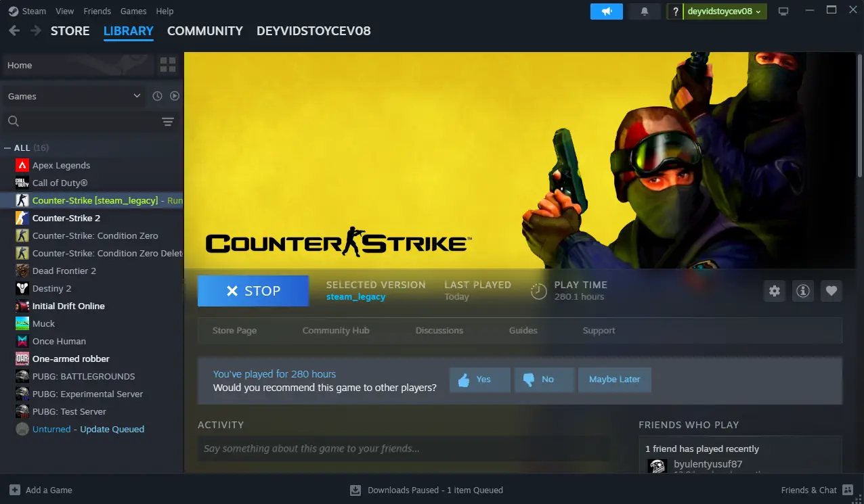Add Counter-Strike to favorites heart
Image resolution: width=864 pixels, height=504 pixels.
tap(831, 291)
